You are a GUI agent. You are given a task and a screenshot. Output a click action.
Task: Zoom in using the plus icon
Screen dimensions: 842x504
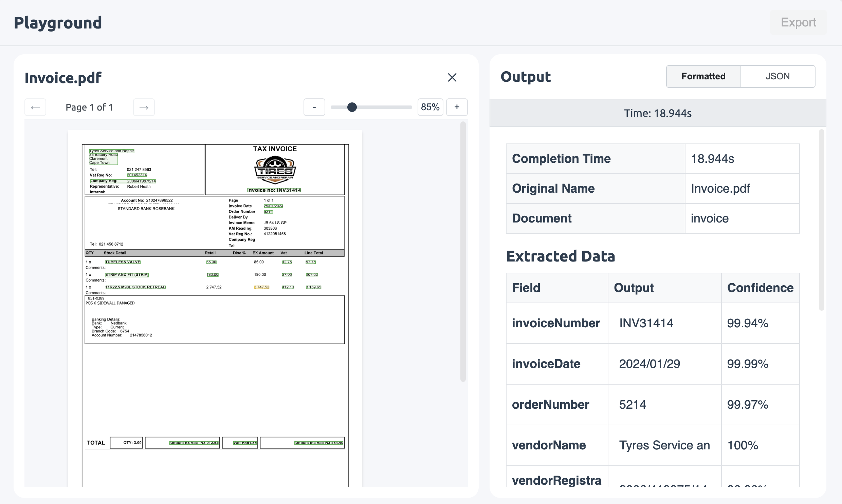[x=457, y=107]
